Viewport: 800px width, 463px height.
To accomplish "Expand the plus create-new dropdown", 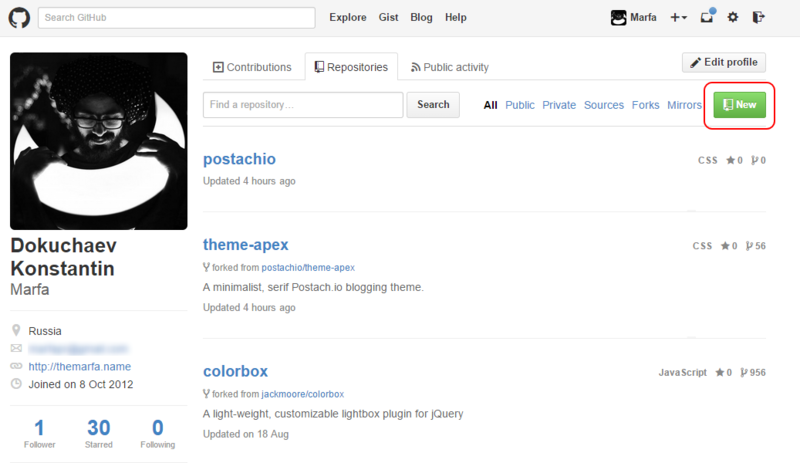I will click(x=679, y=17).
